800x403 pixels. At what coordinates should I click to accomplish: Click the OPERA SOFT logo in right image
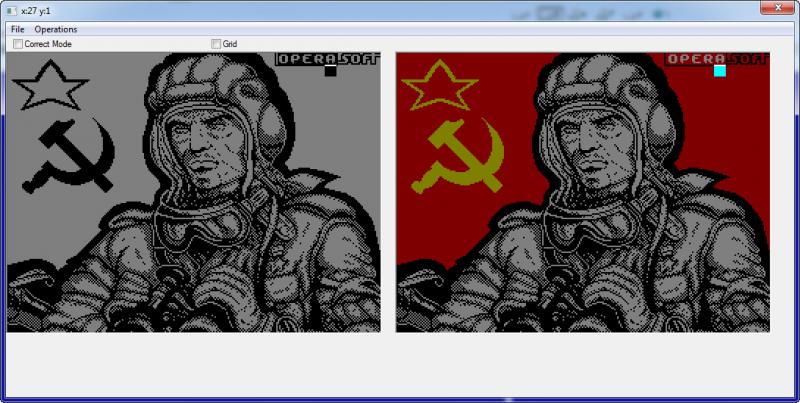point(716,58)
